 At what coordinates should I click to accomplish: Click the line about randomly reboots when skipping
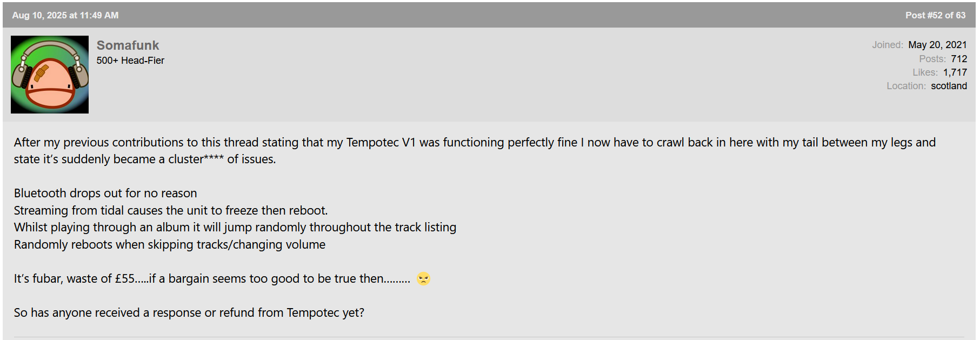pos(170,244)
